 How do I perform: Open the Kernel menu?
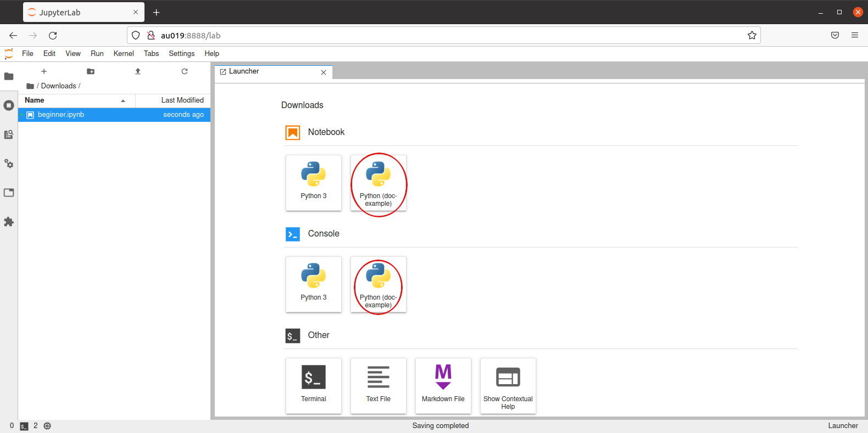click(124, 54)
